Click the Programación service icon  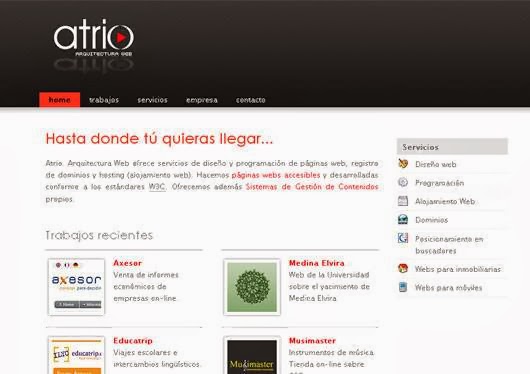click(403, 182)
